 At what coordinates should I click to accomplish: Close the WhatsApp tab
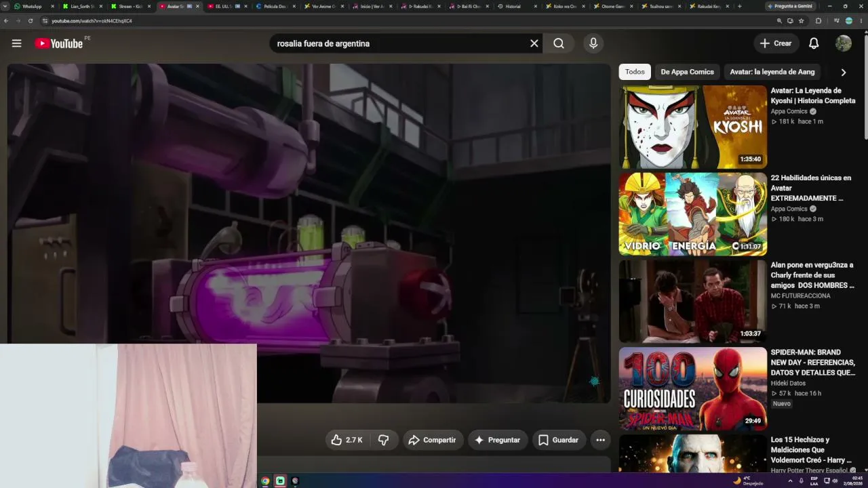[52, 6]
